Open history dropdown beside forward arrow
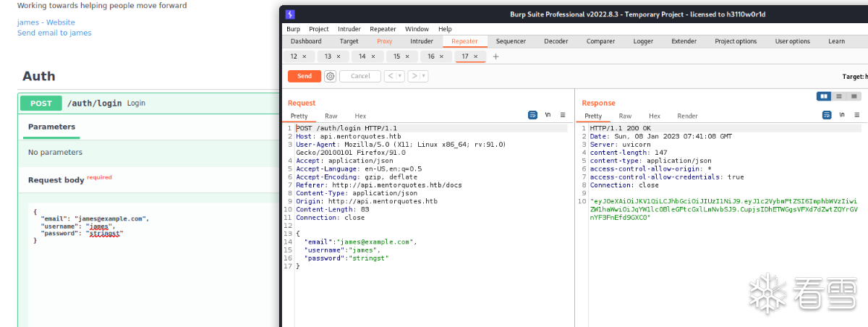The height and width of the screenshot is (327, 868). coord(424,76)
